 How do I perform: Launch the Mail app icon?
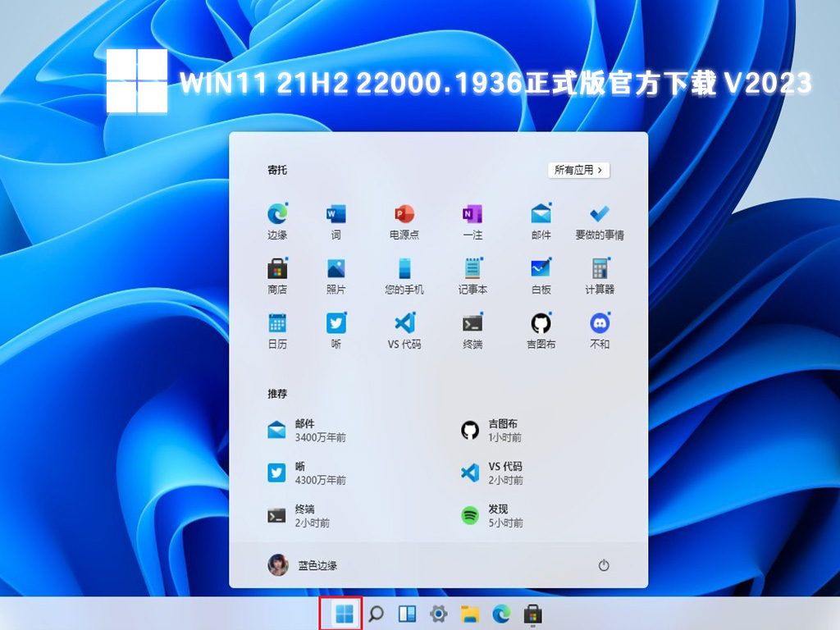(x=540, y=213)
